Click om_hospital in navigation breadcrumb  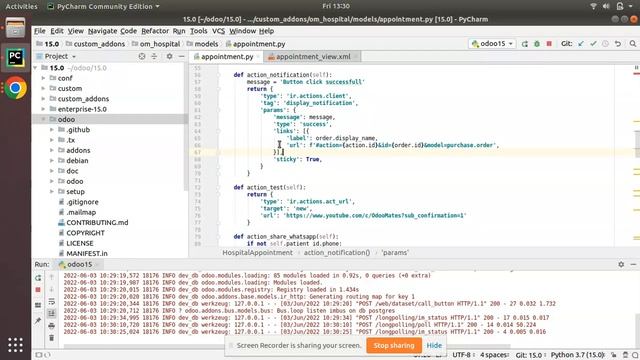[160, 44]
